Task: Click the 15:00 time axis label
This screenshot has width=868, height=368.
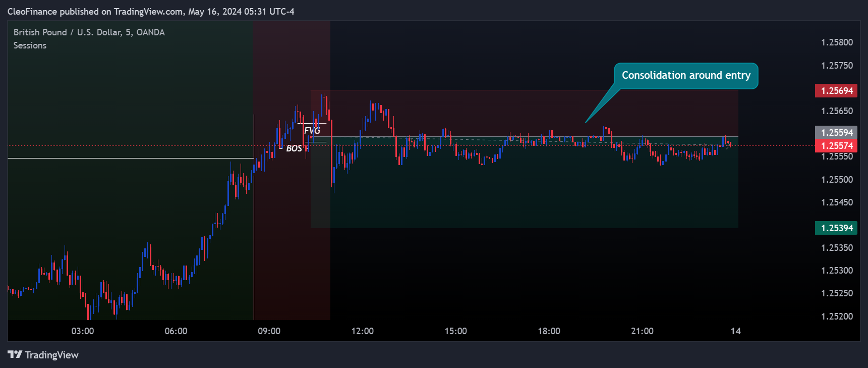Action: click(x=456, y=331)
